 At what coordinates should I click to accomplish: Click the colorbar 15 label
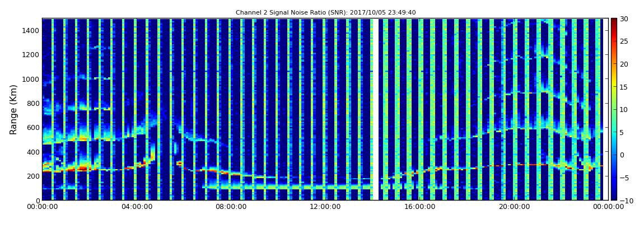coord(624,87)
